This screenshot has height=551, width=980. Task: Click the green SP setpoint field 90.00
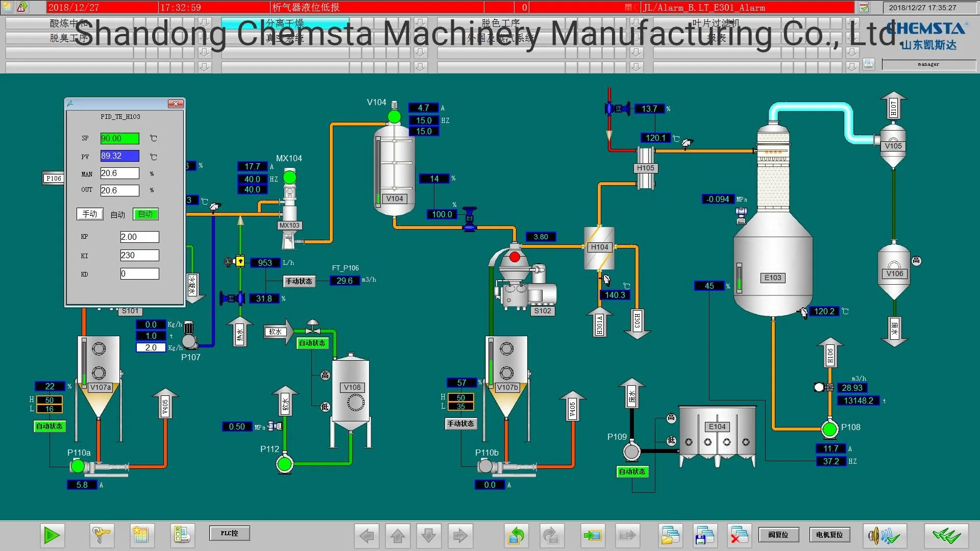pyautogui.click(x=119, y=138)
